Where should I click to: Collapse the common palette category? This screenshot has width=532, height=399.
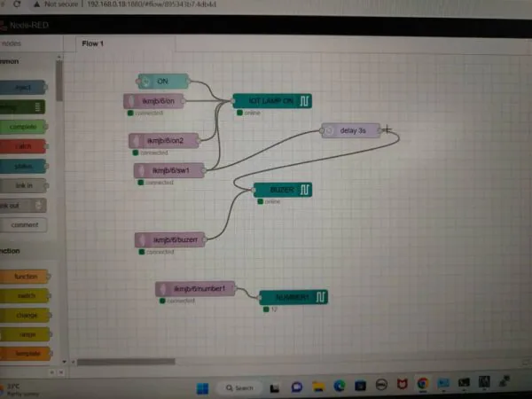coord(11,61)
